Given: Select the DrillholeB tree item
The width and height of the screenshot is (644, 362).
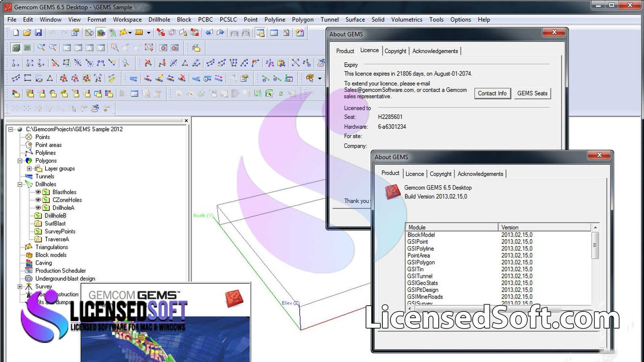Looking at the screenshot, I should 55,216.
